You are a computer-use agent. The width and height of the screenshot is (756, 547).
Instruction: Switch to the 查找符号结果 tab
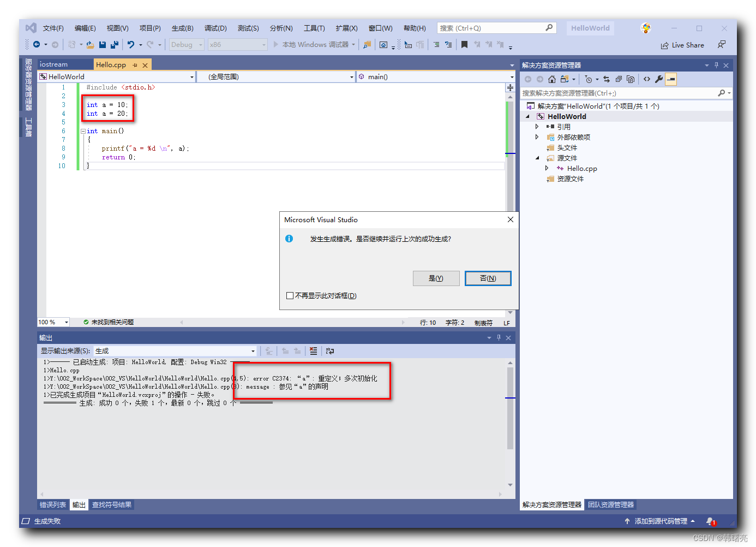(x=112, y=505)
